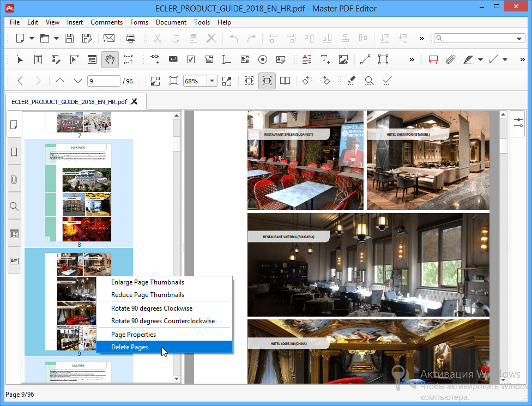Viewport: 532px width, 406px height.
Task: Click the Print icon
Action: [131, 38]
